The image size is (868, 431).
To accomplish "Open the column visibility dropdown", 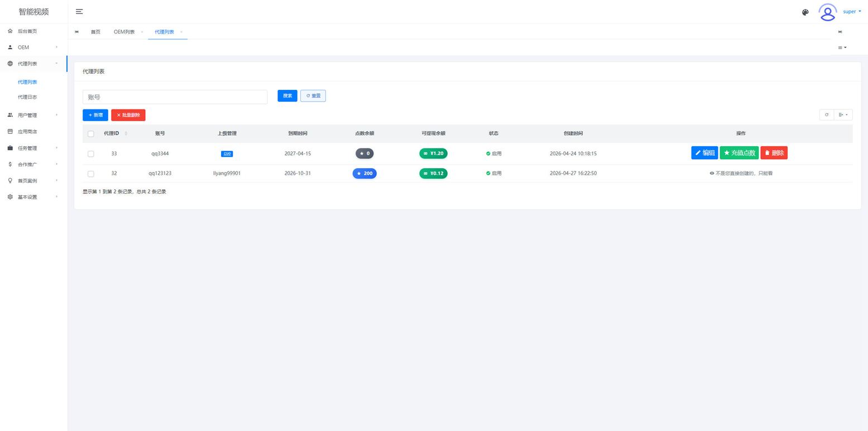I will [843, 115].
